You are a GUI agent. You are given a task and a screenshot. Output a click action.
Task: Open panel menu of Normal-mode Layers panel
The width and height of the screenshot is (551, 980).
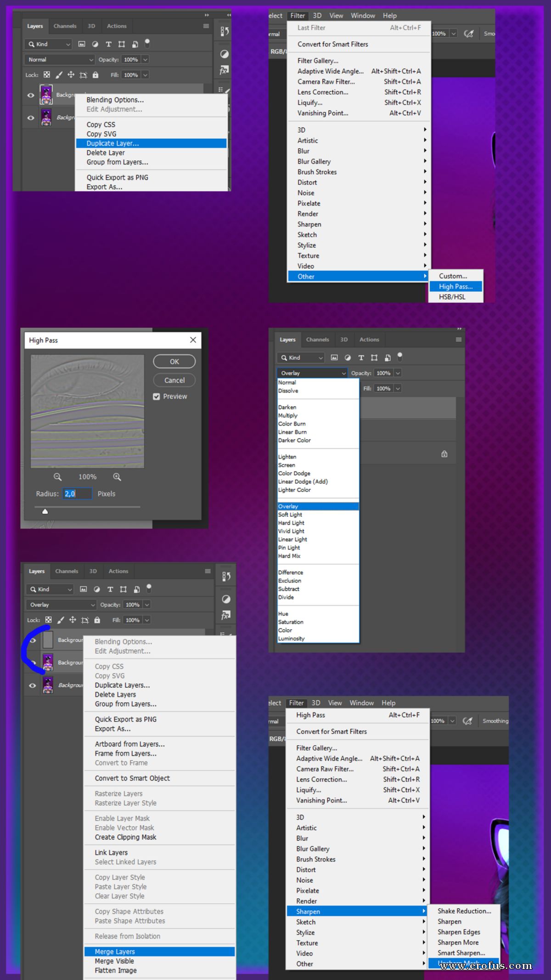[x=206, y=26]
